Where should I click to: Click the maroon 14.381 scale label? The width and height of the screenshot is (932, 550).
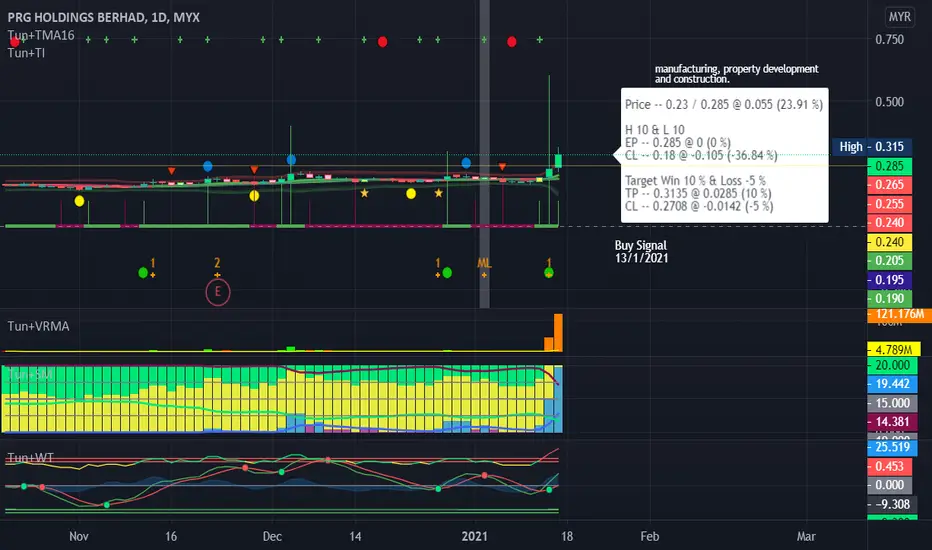[x=892, y=422]
